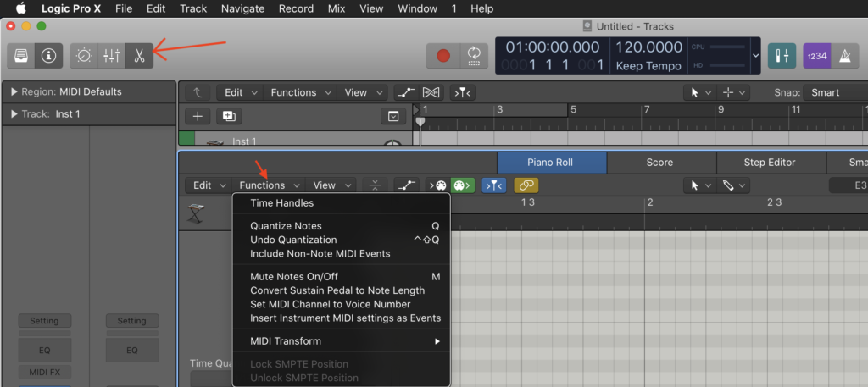Choose Set MIDI Channel to Voice Number
The height and width of the screenshot is (387, 868).
[342, 304]
